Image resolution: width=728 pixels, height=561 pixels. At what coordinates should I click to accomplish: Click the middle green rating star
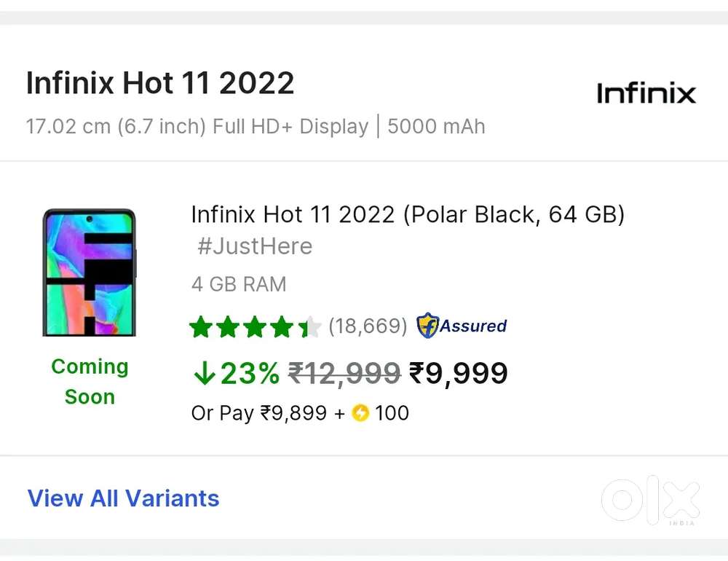(x=255, y=327)
